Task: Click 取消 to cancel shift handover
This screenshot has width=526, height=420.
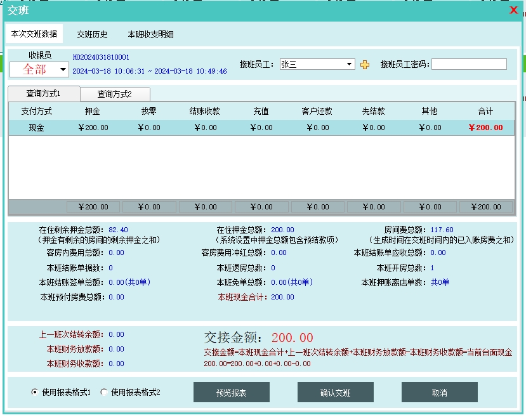Action: coord(439,393)
